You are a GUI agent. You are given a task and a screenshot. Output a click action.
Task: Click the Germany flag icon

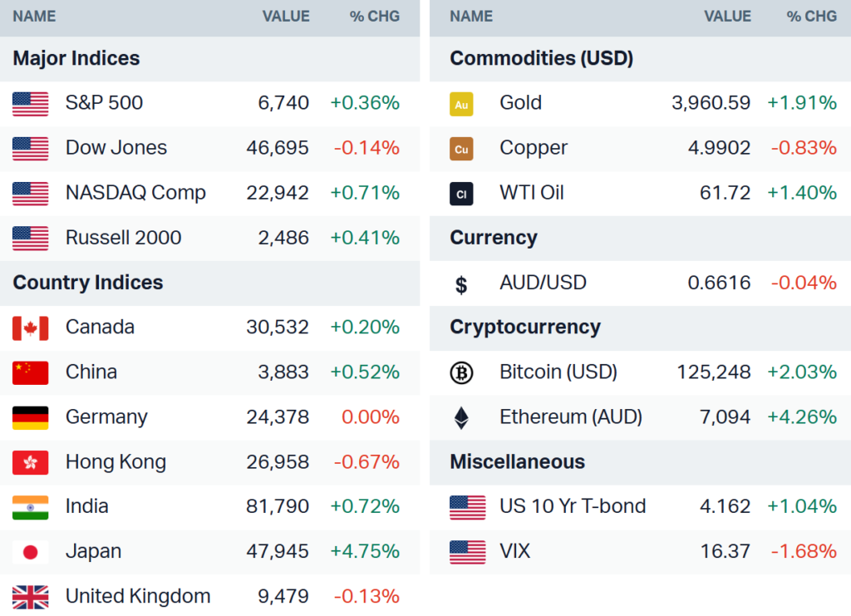point(31,417)
